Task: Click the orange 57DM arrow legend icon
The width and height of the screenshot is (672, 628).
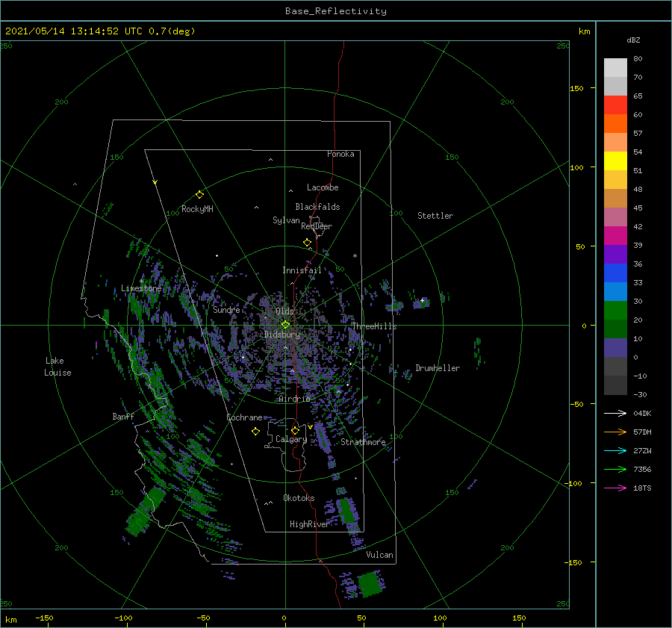Action: pyautogui.click(x=615, y=432)
